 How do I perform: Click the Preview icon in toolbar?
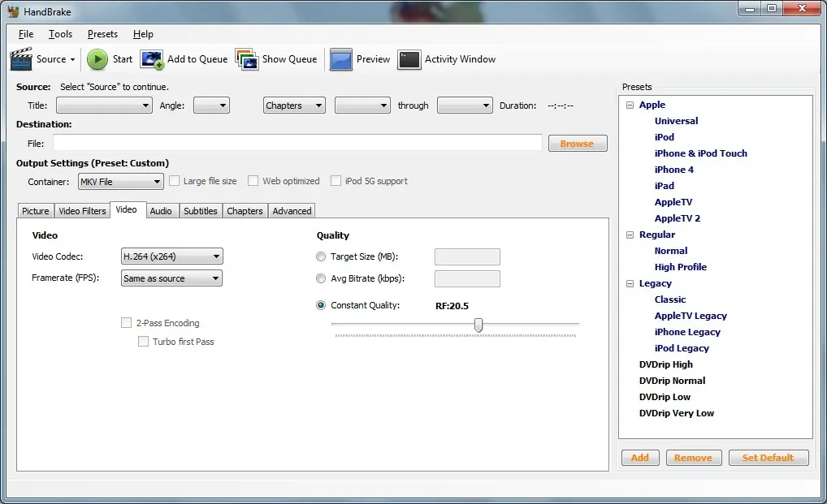coord(341,59)
